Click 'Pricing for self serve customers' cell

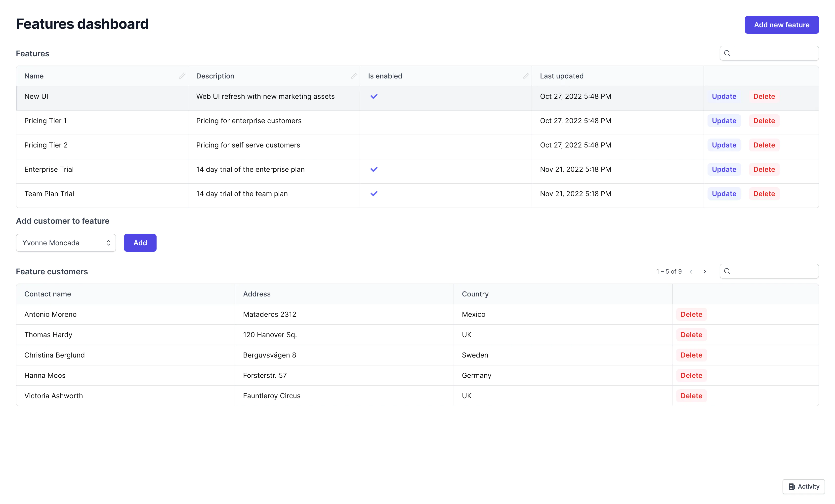(x=274, y=147)
